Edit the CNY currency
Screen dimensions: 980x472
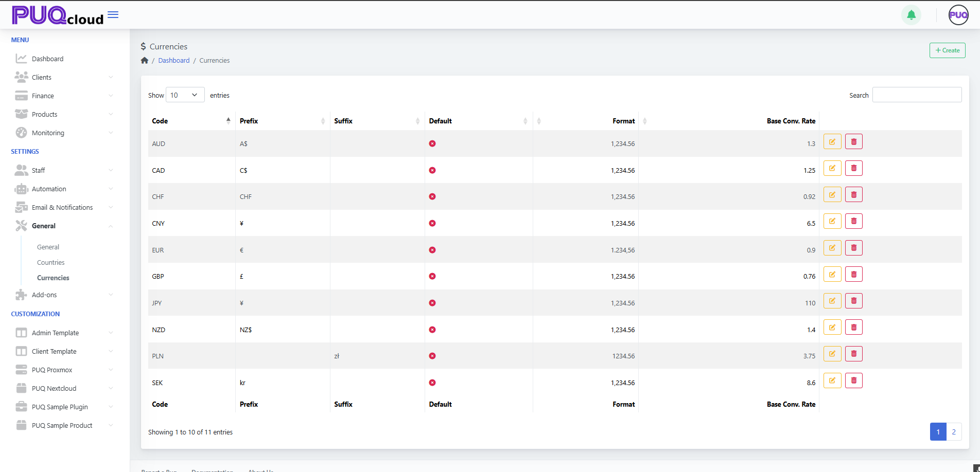pyautogui.click(x=832, y=221)
